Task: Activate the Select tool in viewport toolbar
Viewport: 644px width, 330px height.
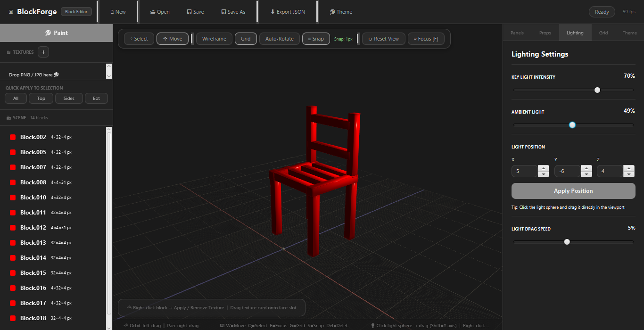Action: pyautogui.click(x=139, y=39)
